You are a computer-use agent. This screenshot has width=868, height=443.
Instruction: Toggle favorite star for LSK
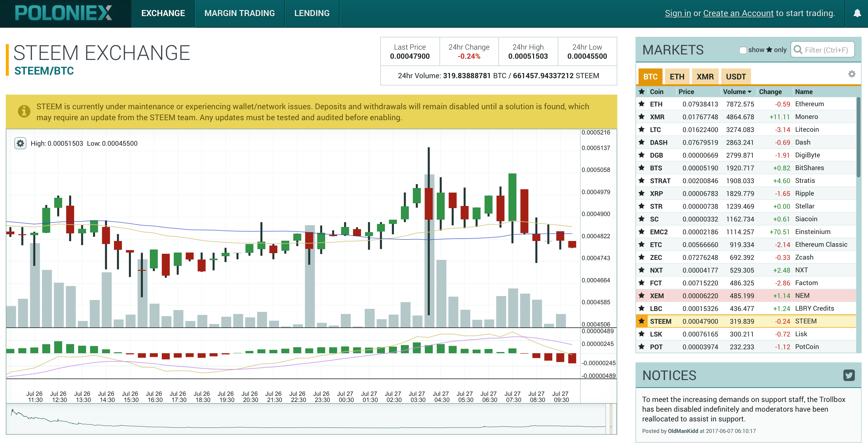(642, 334)
